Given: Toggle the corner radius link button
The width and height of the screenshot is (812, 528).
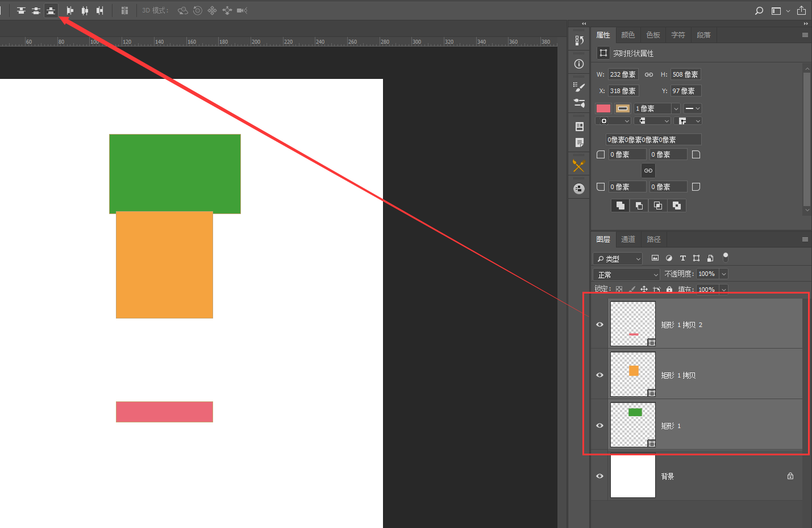Looking at the screenshot, I should pyautogui.click(x=648, y=170).
